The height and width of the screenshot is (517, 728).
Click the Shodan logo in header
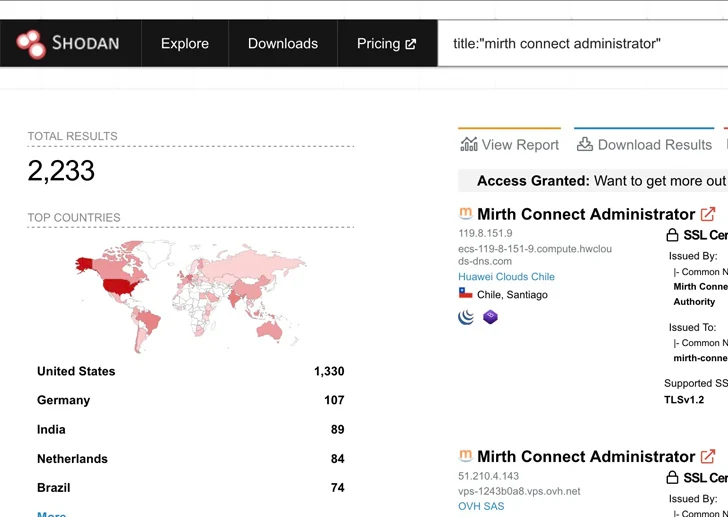pos(68,44)
